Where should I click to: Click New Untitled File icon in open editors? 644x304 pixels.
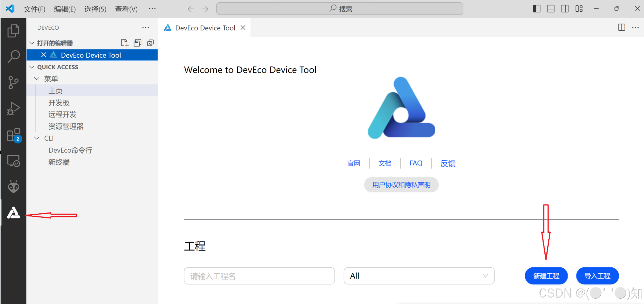(x=125, y=43)
